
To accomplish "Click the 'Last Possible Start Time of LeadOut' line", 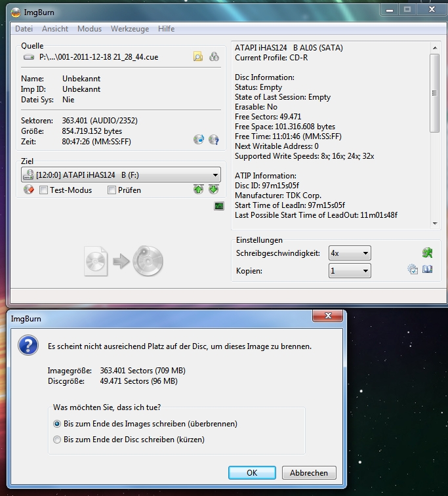I will click(316, 215).
